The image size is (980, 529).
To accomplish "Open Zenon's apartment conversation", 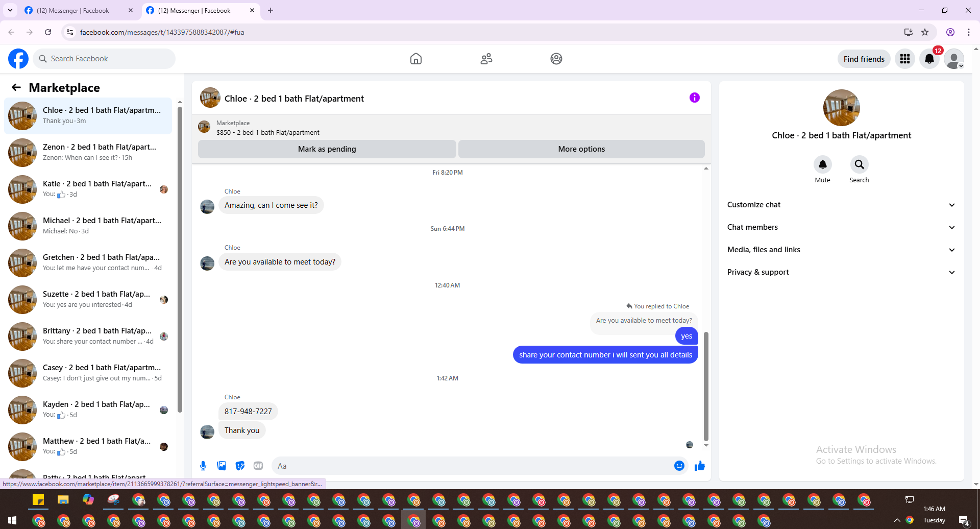I will coord(88,153).
